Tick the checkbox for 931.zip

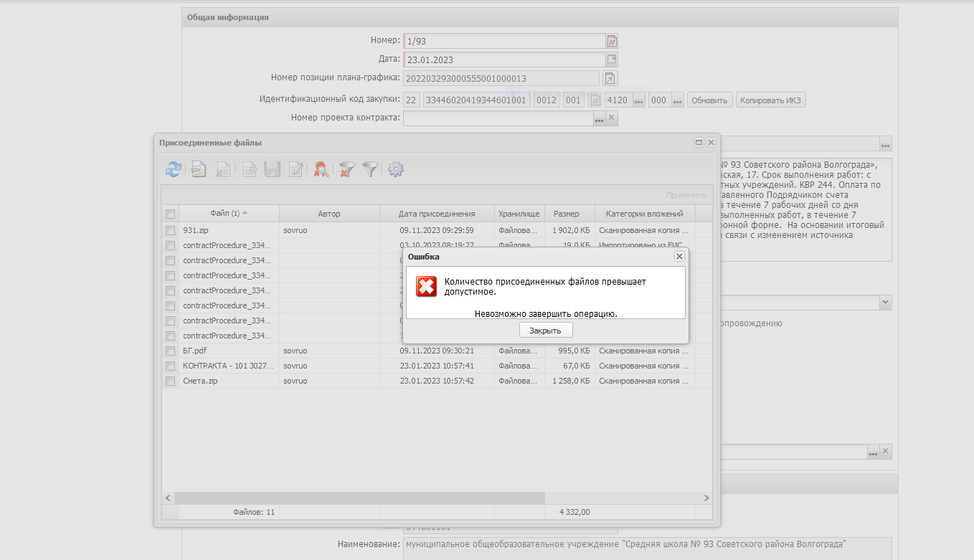click(171, 231)
